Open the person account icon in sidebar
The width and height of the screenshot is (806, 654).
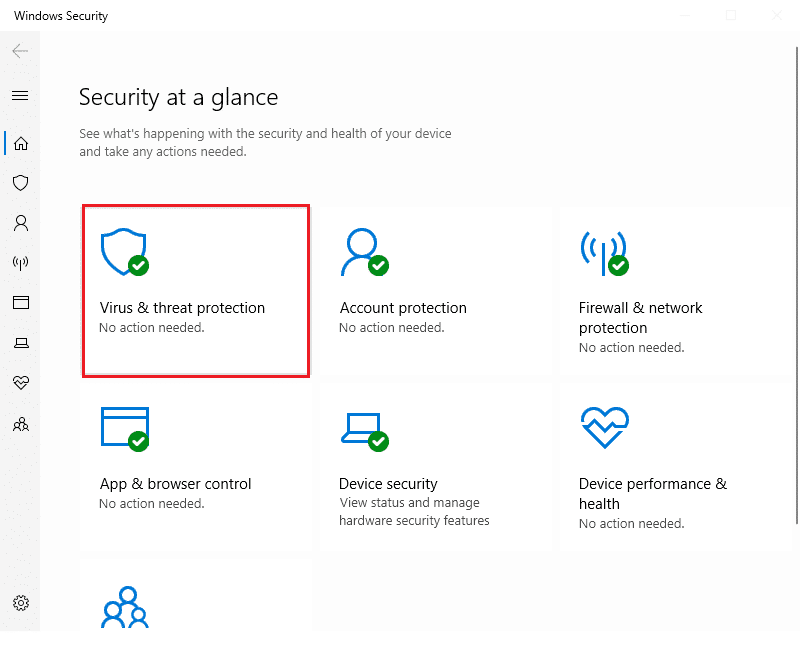(20, 223)
